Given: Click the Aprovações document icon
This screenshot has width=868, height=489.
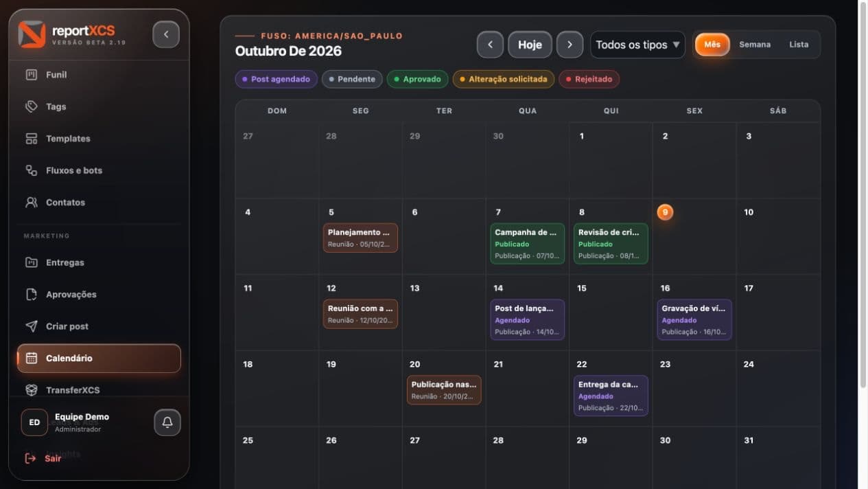Looking at the screenshot, I should tap(31, 295).
